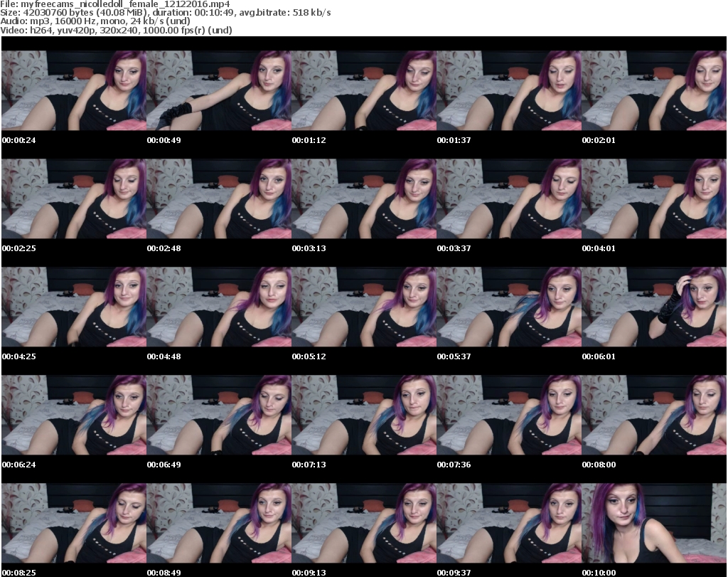Click the Video h264 info line
Viewport: 728px width, 577px height.
(116, 30)
